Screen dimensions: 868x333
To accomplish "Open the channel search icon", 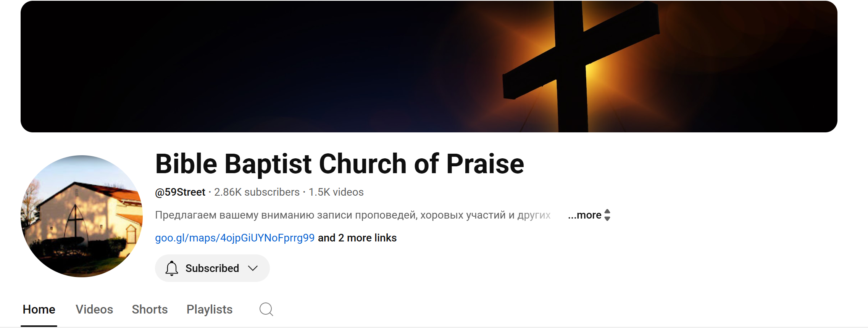I will tap(266, 309).
